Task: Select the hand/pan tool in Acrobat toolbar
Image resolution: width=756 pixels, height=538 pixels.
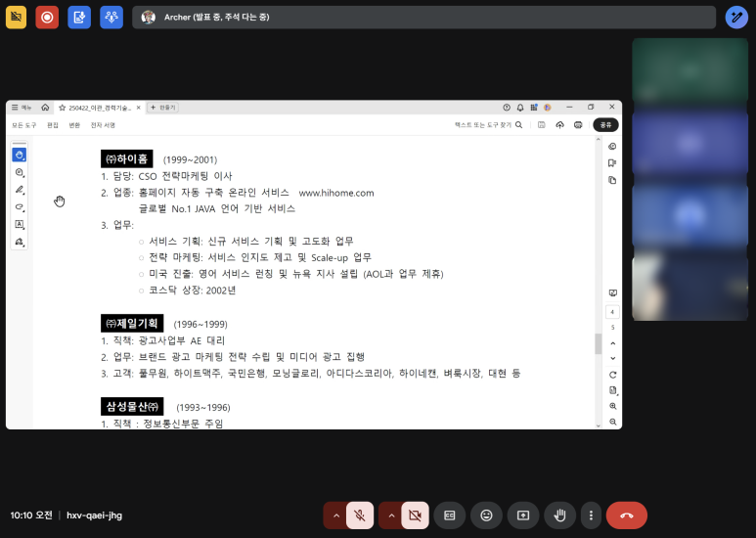Action: coord(20,156)
